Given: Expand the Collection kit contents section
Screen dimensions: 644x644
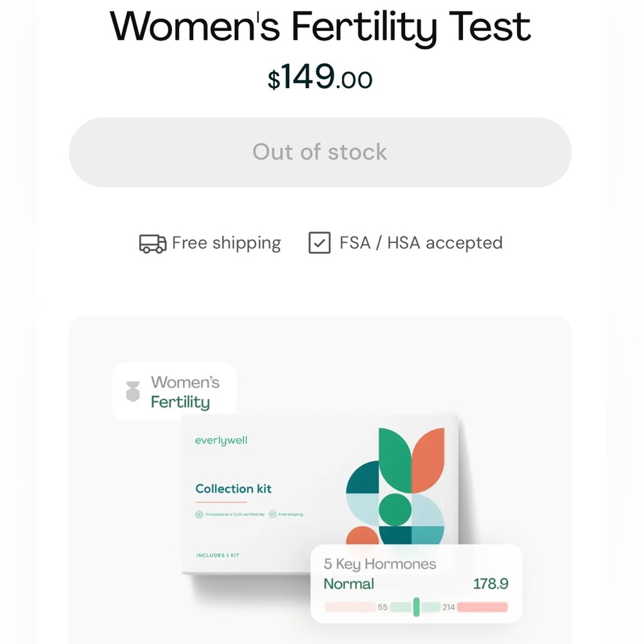Looking at the screenshot, I should coord(232,488).
